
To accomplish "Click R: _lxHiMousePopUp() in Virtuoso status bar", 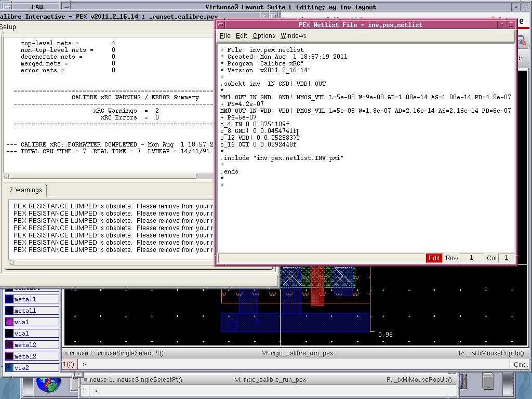I will (491, 353).
